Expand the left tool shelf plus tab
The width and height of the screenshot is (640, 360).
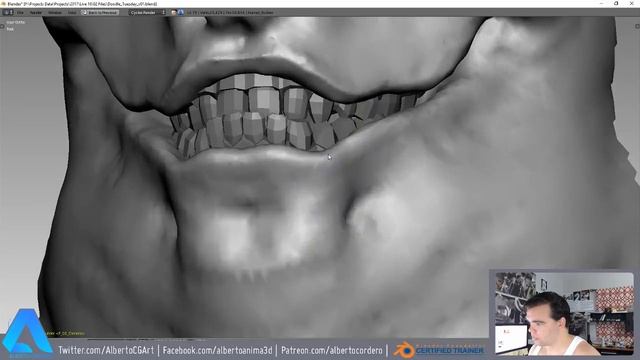tap(2, 26)
